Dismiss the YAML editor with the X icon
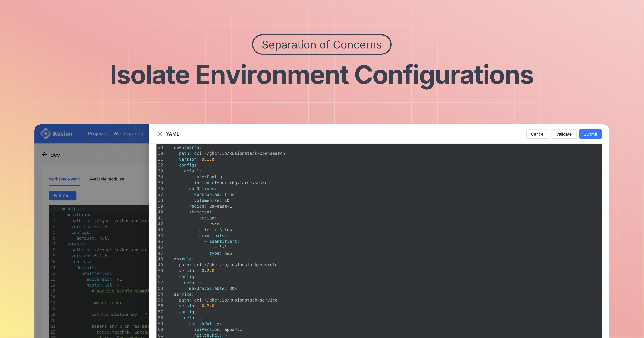Image resolution: width=644 pixels, height=338 pixels. [160, 134]
